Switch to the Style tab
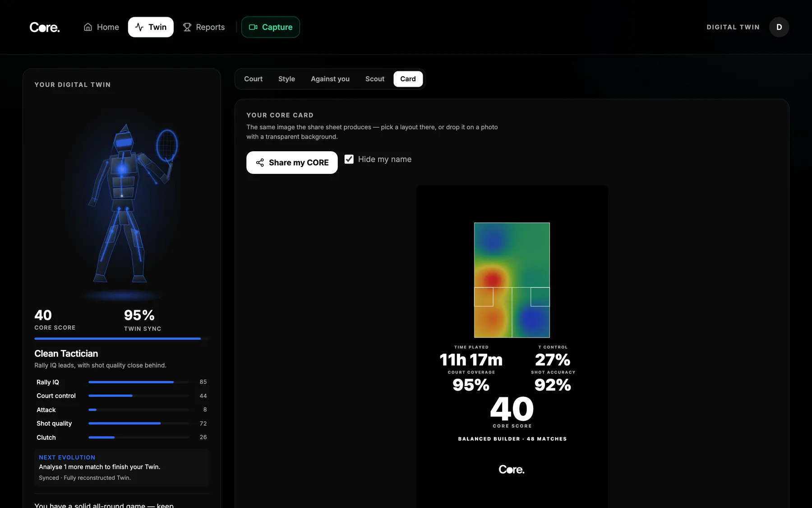 click(286, 79)
